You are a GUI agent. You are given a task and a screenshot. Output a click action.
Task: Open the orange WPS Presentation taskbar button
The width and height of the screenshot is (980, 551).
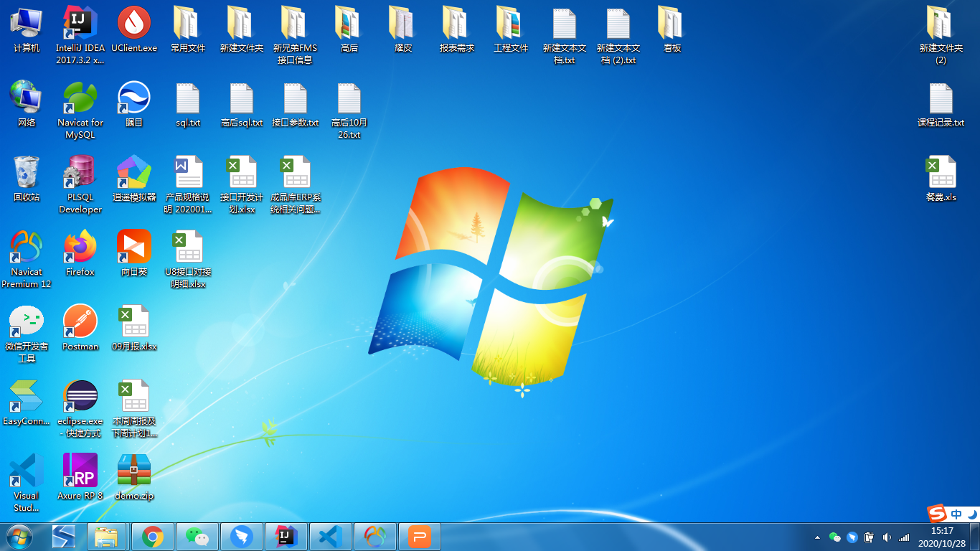click(x=419, y=537)
